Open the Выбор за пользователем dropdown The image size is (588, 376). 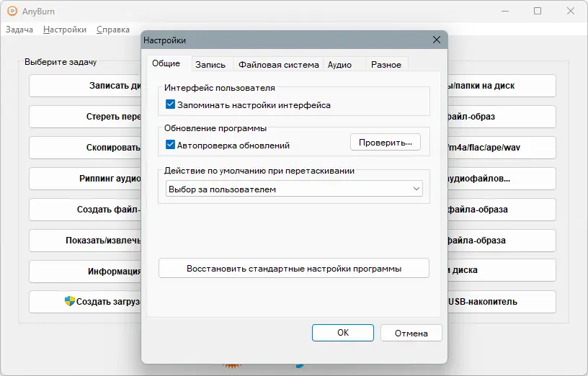coord(294,189)
